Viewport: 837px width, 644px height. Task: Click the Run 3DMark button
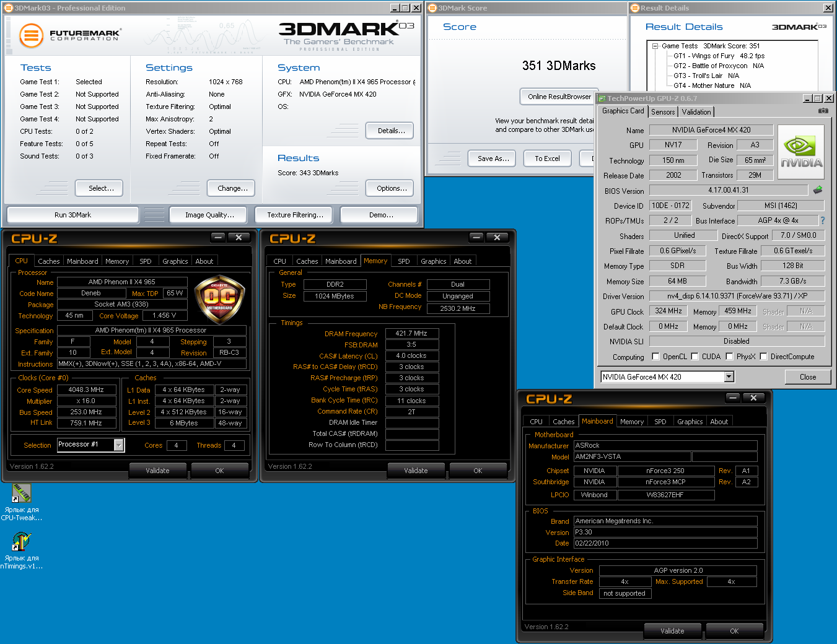point(72,215)
